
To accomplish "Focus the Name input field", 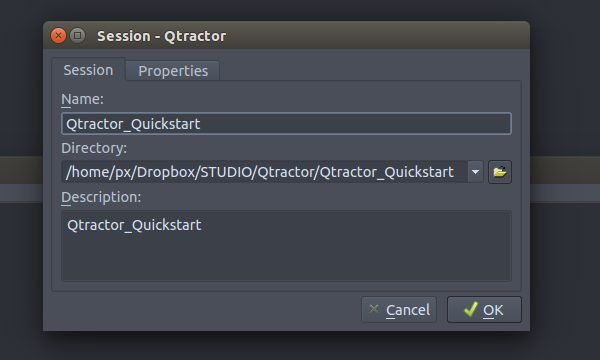I will [286, 124].
